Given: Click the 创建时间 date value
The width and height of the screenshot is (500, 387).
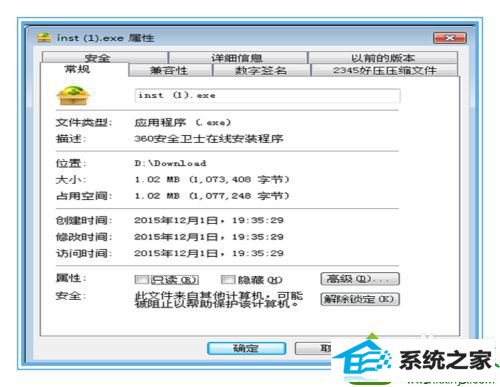Looking at the screenshot, I should pyautogui.click(x=209, y=220).
